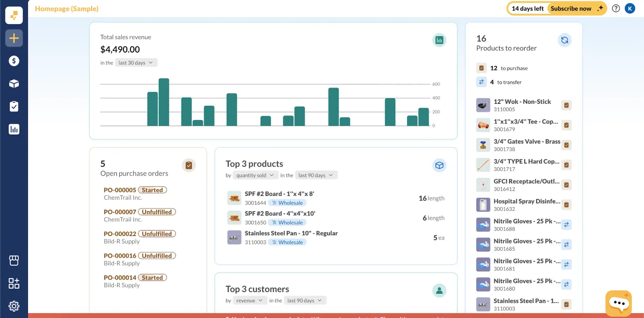Open SPF #2 Board - 4"x4"x10' product
This screenshot has height=318, width=644.
(280, 213)
